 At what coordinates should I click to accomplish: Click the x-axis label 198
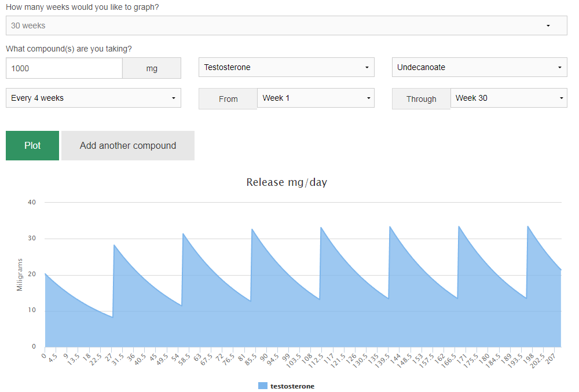point(526,359)
